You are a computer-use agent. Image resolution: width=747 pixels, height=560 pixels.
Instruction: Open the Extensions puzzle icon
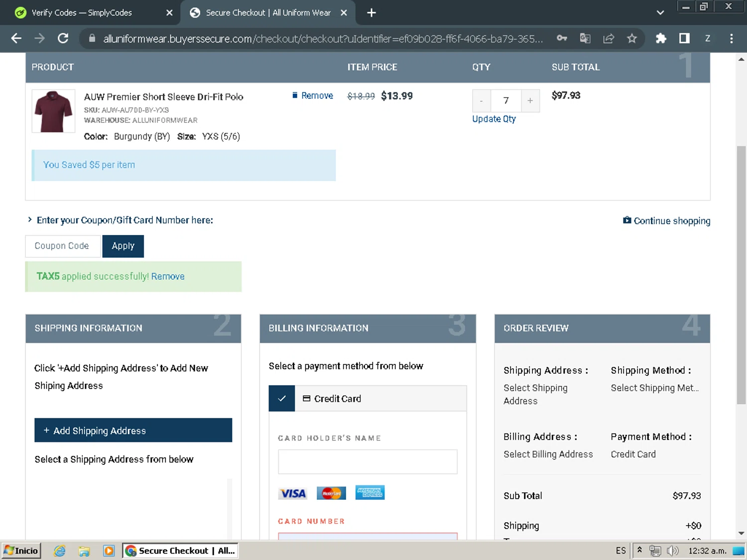pyautogui.click(x=661, y=38)
